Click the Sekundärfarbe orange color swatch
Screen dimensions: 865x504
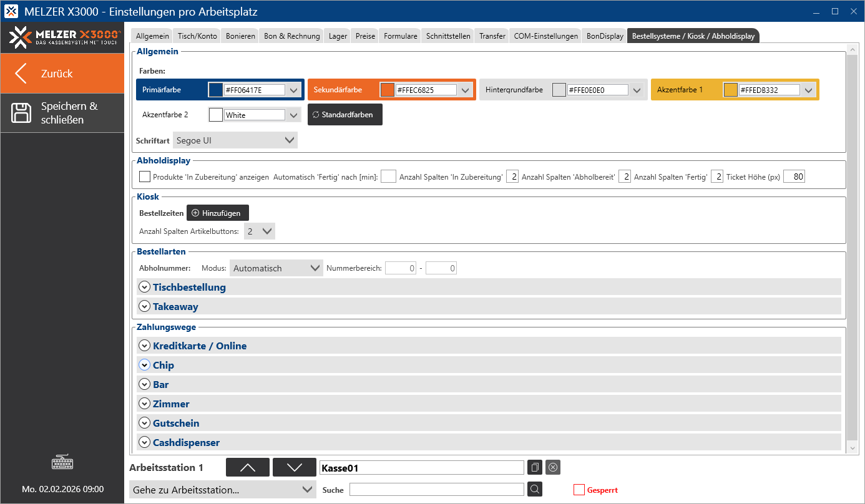[387, 90]
